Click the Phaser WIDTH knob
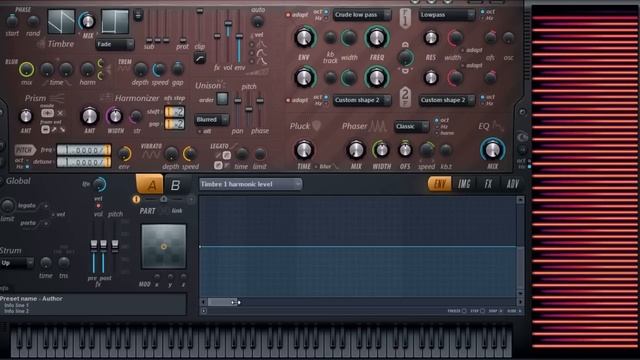Screen dimensions: 640x360 coord(381,150)
